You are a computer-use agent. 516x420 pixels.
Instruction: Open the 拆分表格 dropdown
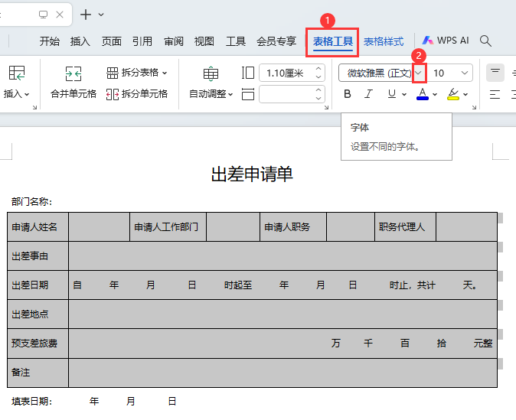(165, 73)
